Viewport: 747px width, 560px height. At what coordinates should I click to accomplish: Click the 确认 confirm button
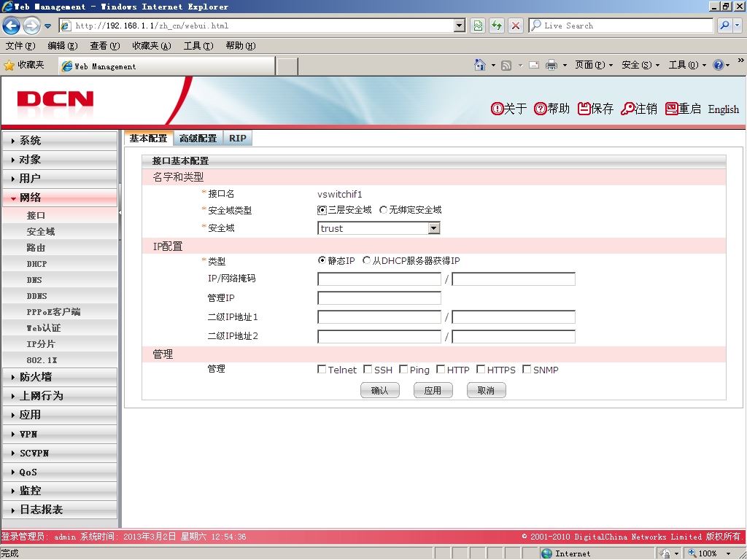pyautogui.click(x=379, y=391)
